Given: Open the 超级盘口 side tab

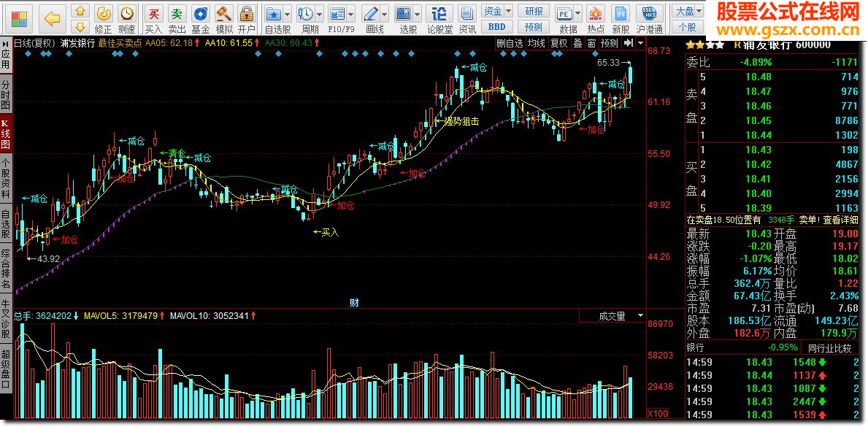Looking at the screenshot, I should [x=6, y=369].
